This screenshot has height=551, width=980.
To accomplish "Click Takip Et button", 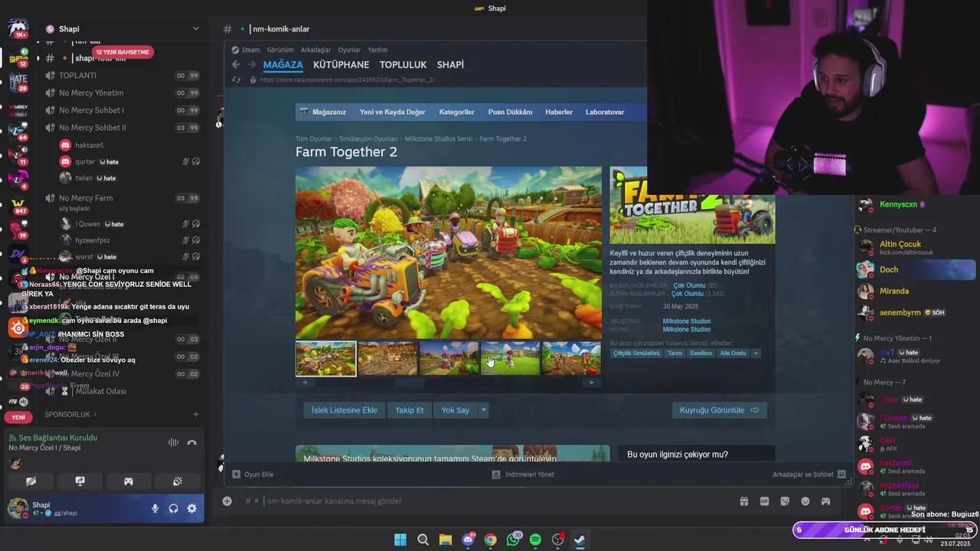I will pos(409,410).
